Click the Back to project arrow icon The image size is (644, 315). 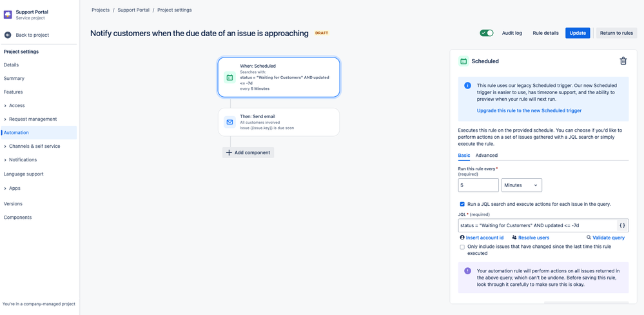click(8, 35)
